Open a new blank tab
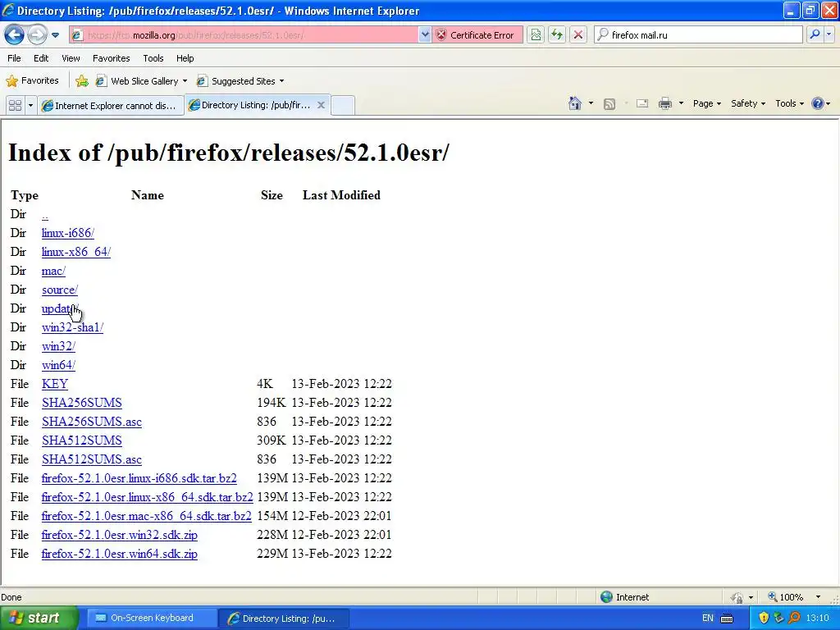840x630 pixels. coord(343,106)
